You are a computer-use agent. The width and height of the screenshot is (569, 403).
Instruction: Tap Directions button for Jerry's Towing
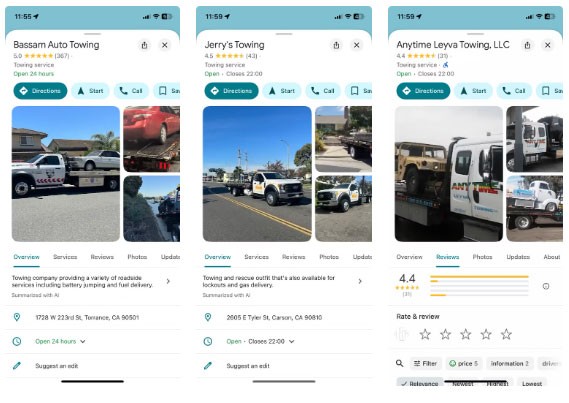click(232, 91)
